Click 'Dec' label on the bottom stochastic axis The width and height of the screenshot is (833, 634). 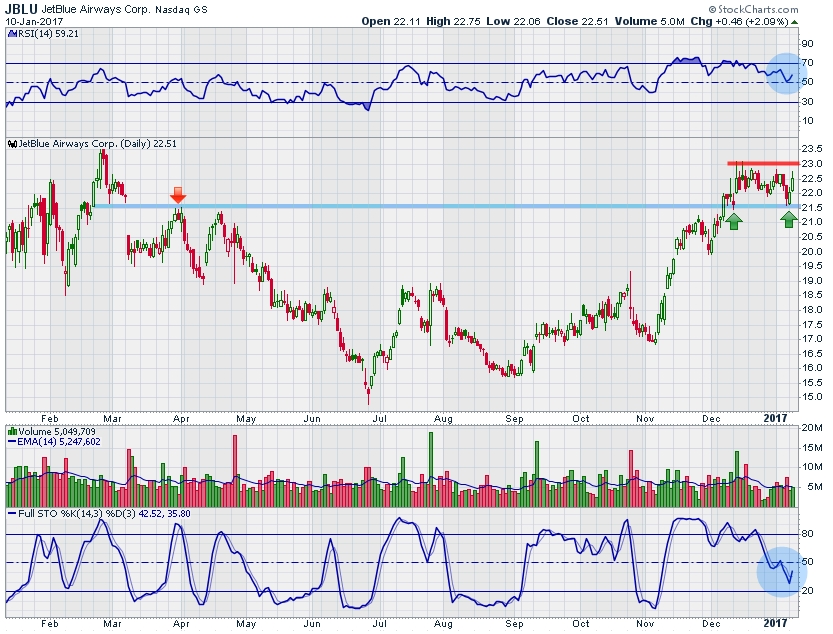[x=711, y=623]
